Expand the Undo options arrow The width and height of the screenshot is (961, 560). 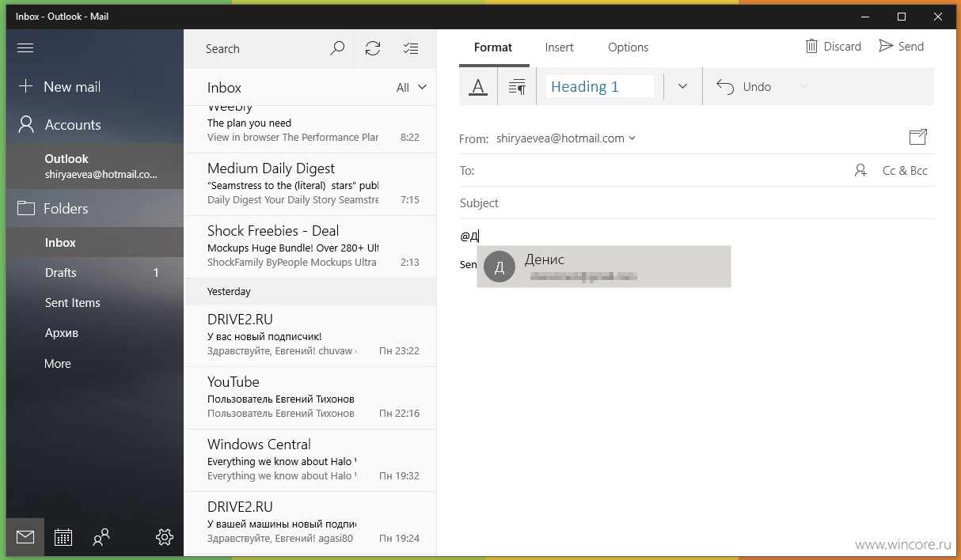(804, 87)
